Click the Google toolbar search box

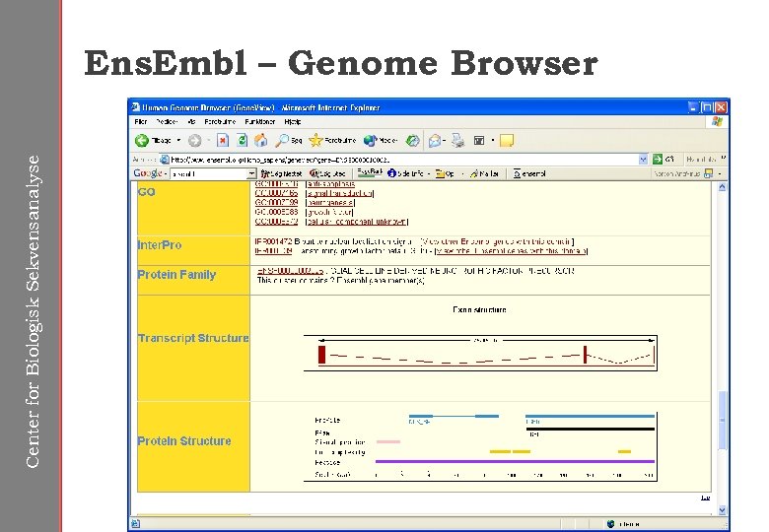pyautogui.click(x=208, y=174)
